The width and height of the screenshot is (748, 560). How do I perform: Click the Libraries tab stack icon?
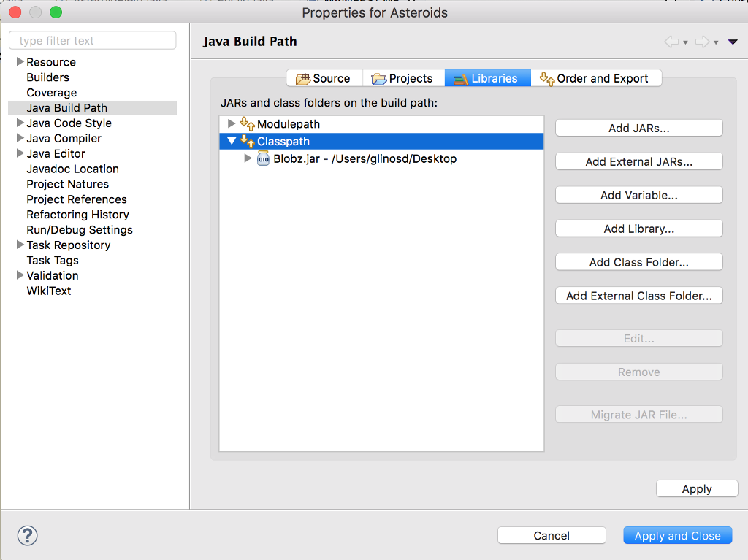coord(461,77)
